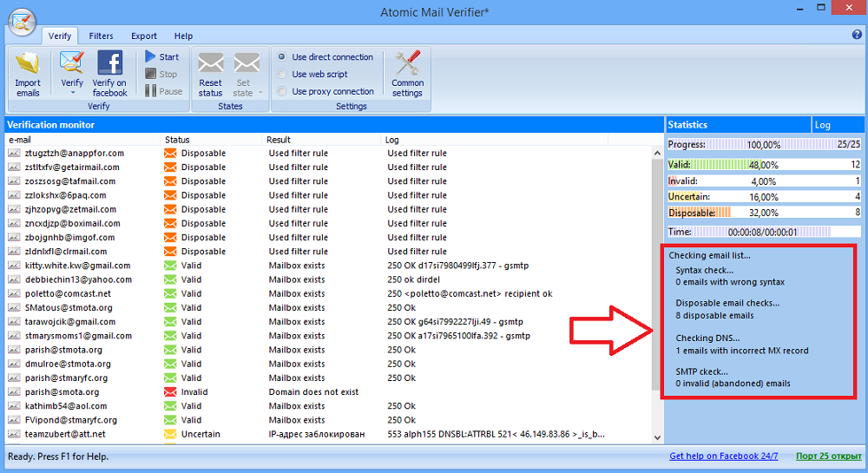Image resolution: width=868 pixels, height=473 pixels.
Task: Click the Stop button icon
Action: pos(150,74)
